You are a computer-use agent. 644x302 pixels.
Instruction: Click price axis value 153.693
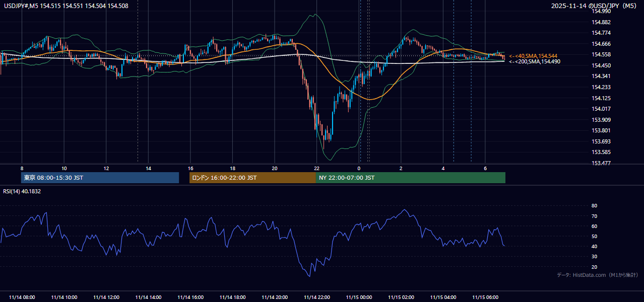pos(601,141)
